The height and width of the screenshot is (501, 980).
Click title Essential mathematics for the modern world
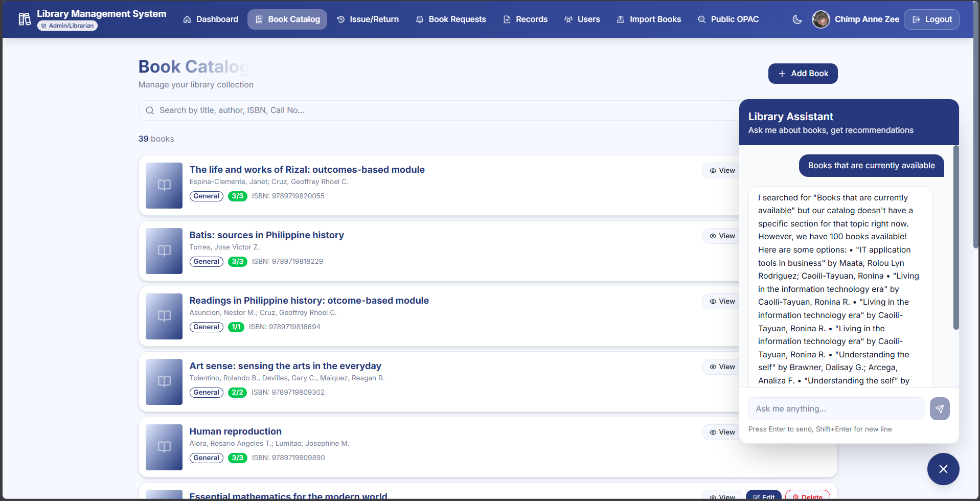288,496
